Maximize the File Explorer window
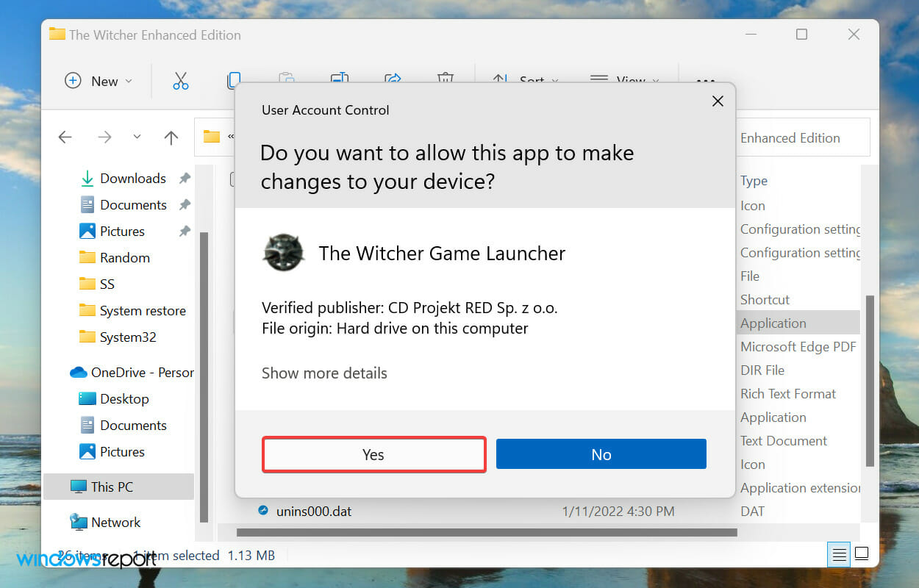Image resolution: width=919 pixels, height=588 pixels. pyautogui.click(x=801, y=35)
